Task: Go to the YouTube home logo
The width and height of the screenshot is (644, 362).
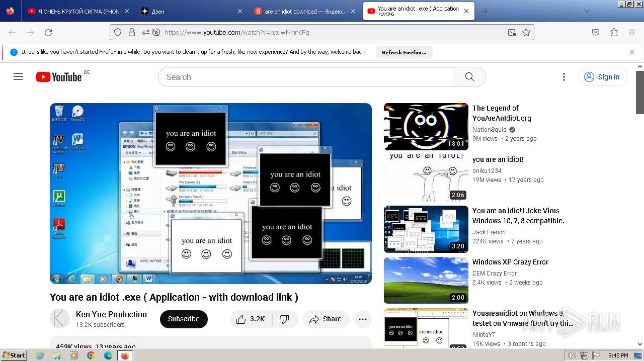Action: click(x=59, y=77)
